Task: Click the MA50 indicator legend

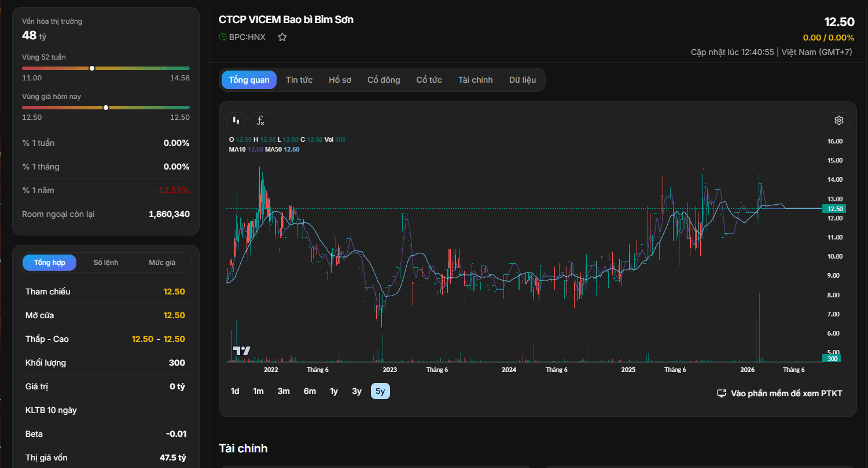Action: 282,149
